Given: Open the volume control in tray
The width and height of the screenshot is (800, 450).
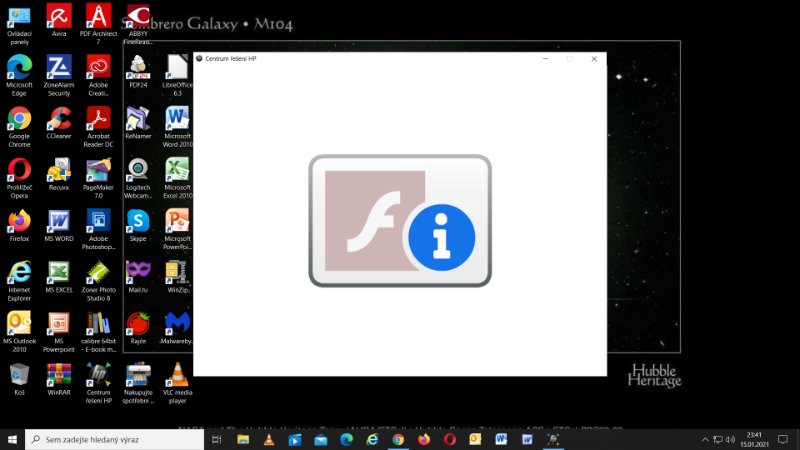Looking at the screenshot, I should coord(731,439).
